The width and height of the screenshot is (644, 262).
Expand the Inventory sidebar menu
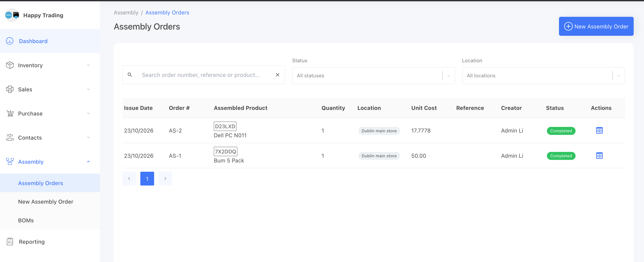(88, 65)
